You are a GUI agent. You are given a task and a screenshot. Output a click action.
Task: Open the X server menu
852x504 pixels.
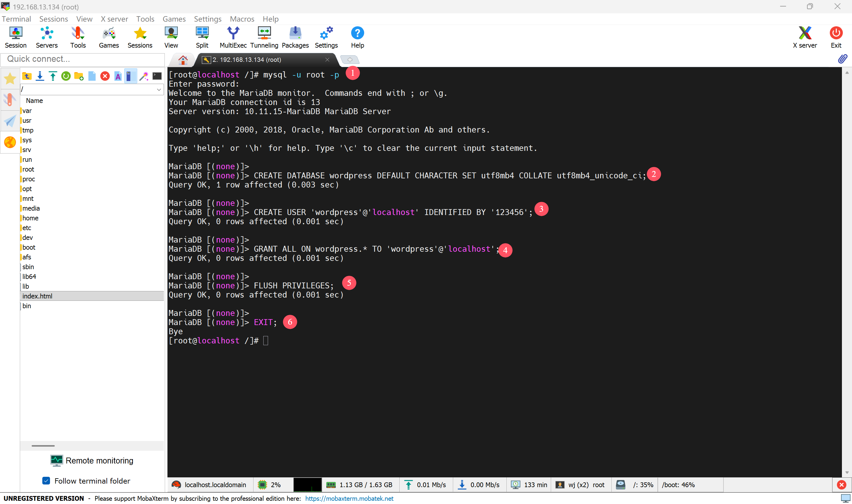point(114,19)
